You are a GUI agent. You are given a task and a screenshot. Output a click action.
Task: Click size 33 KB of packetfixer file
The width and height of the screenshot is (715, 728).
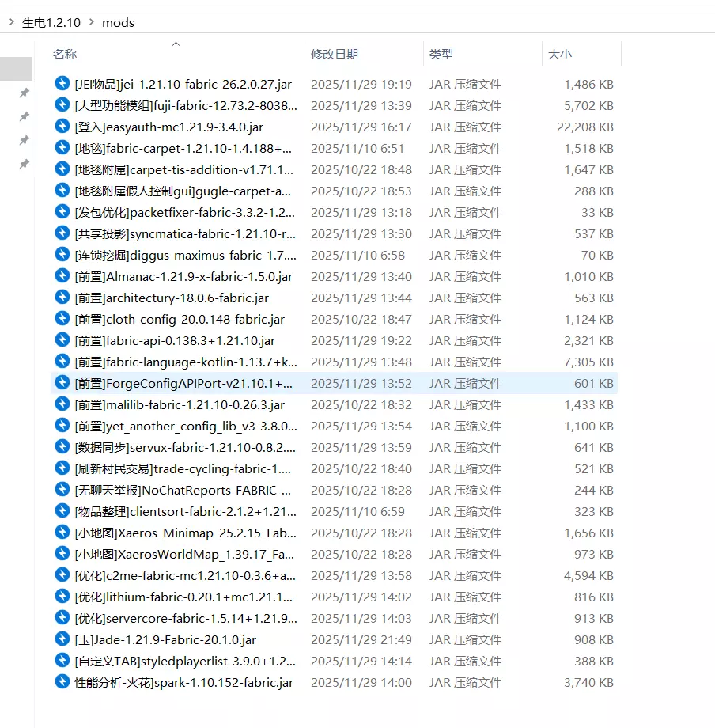pos(598,213)
